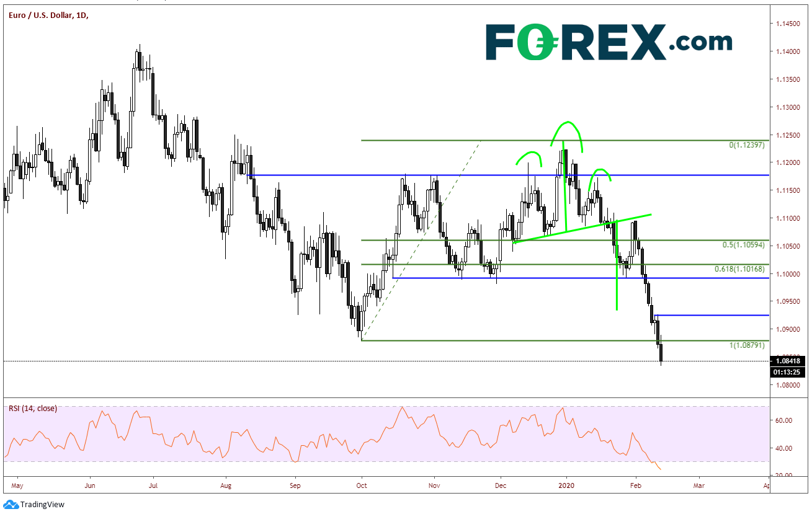The width and height of the screenshot is (812, 514).
Task: Click the 'TradingView' text at bottom left
Action: [x=43, y=505]
